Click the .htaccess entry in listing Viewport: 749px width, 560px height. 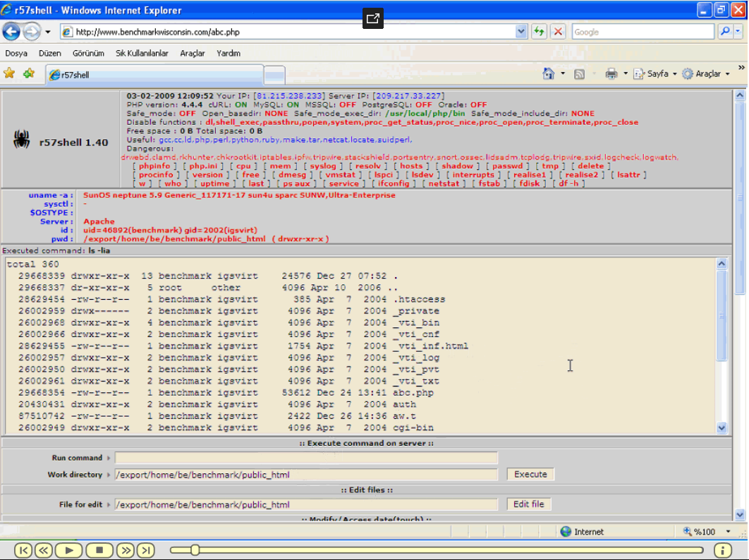click(x=419, y=300)
